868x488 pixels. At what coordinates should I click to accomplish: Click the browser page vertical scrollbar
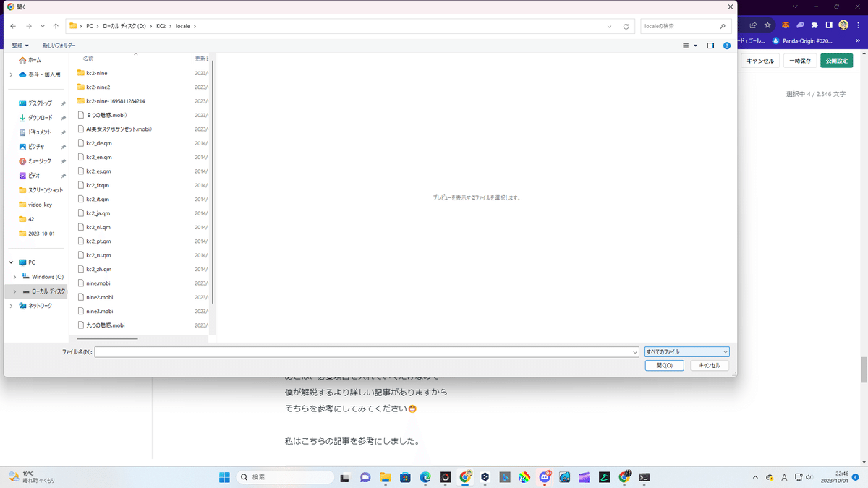[x=863, y=369]
